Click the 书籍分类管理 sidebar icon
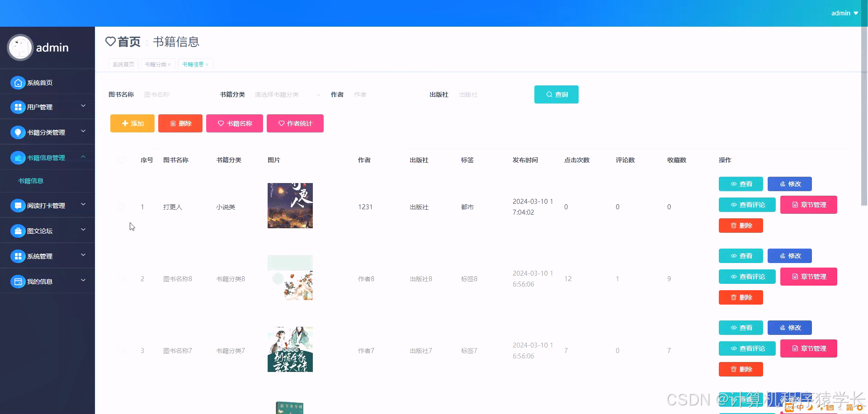The width and height of the screenshot is (868, 414). tap(18, 132)
